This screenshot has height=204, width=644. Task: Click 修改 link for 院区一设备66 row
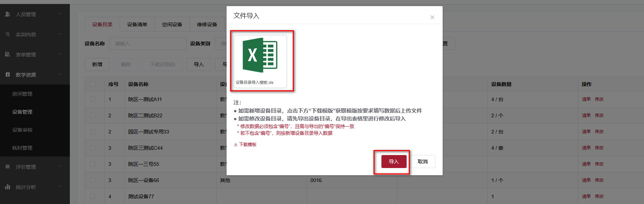(x=599, y=180)
